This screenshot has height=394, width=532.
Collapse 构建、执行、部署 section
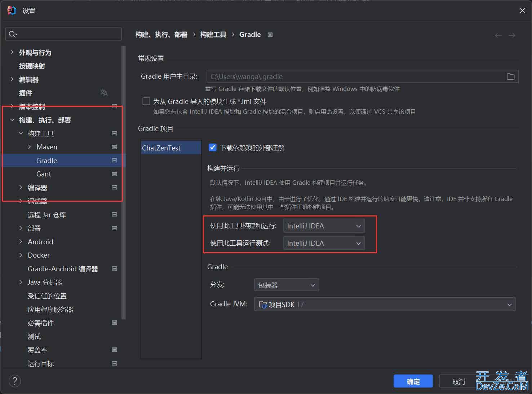click(x=12, y=120)
